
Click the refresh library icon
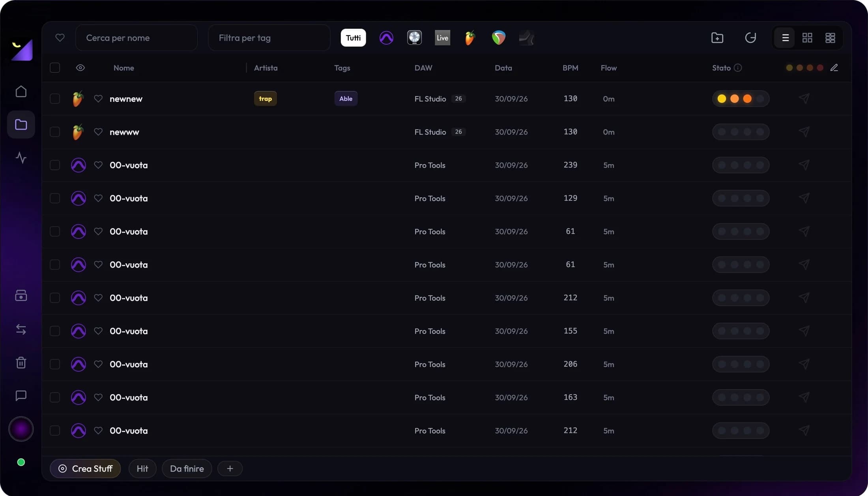[x=750, y=38]
